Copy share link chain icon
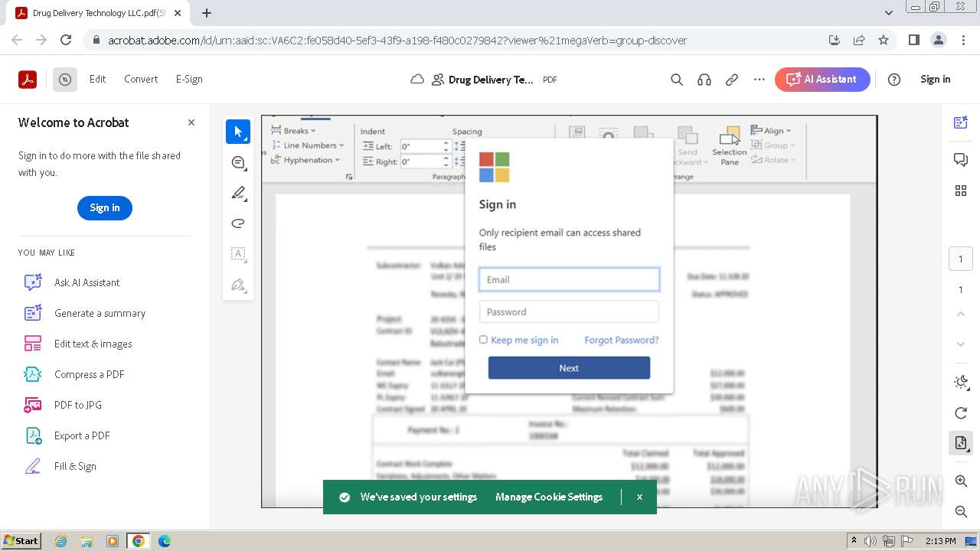This screenshot has height=551, width=980. (x=732, y=79)
